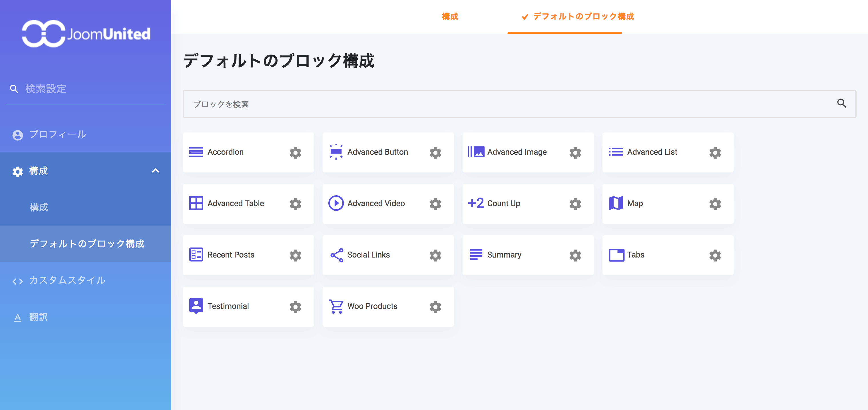868x410 pixels.
Task: Click the Social Links label
Action: coord(369,255)
